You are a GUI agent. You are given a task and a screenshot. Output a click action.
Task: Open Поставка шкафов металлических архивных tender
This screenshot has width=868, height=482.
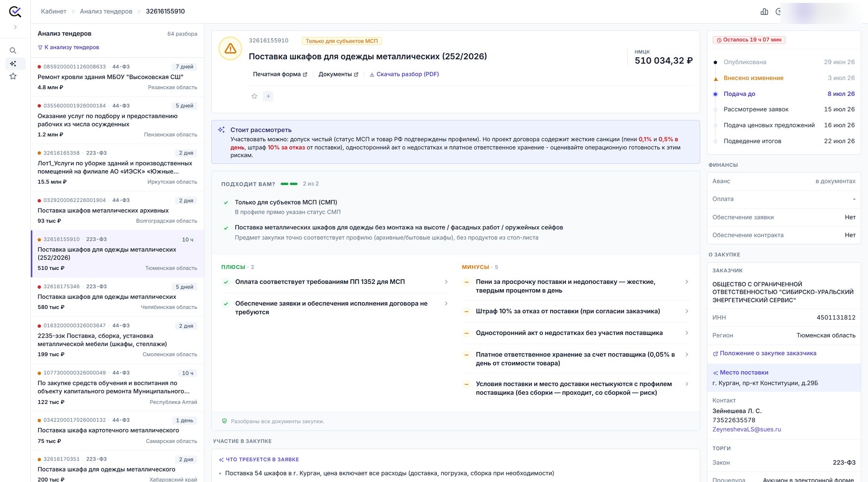coord(117,211)
